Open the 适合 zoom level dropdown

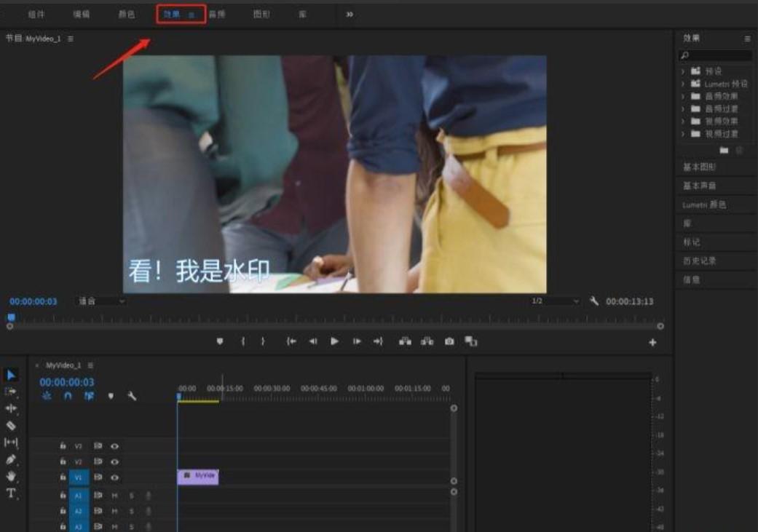coord(101,301)
